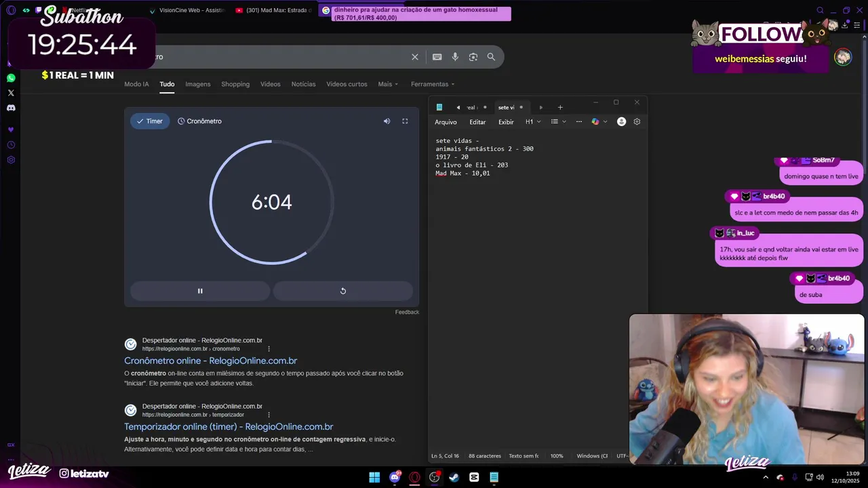The height and width of the screenshot is (488, 868).
Task: Send Feedback on the timer widget
Action: coord(407,312)
